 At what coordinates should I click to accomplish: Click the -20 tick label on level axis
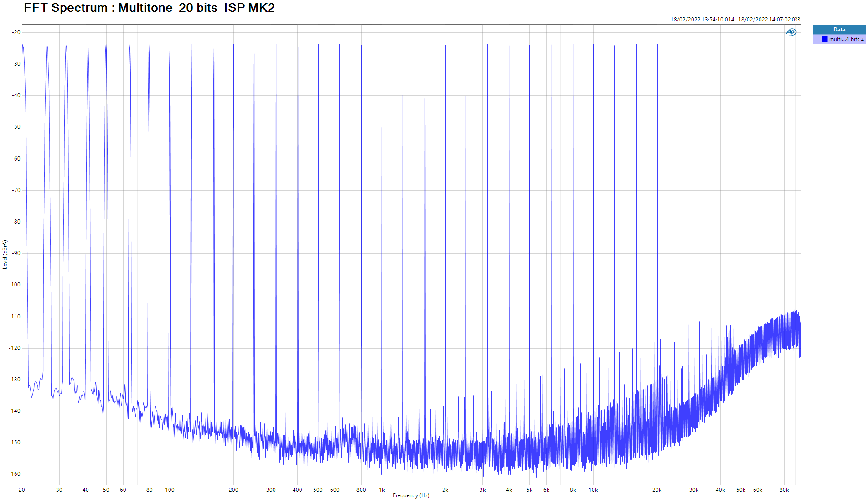pyautogui.click(x=16, y=32)
